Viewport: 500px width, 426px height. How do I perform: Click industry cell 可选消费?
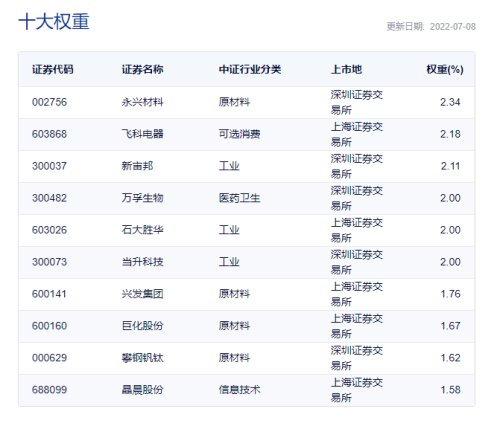239,134
